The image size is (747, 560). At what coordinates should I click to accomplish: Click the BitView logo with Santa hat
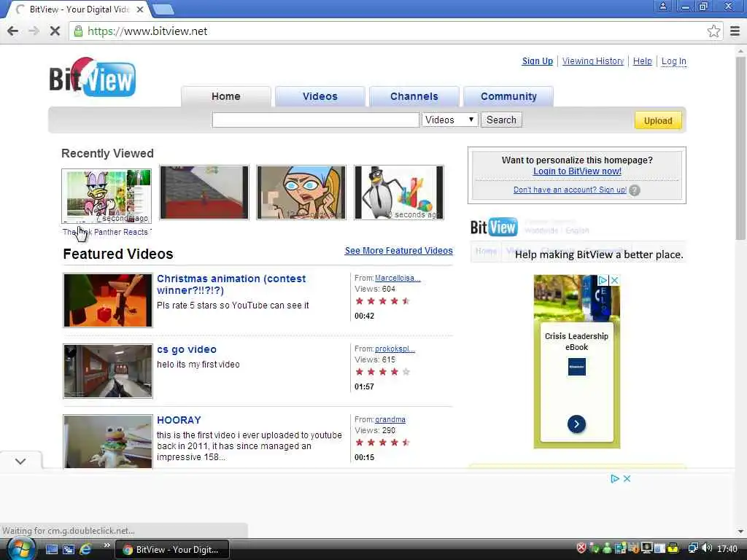(93, 77)
